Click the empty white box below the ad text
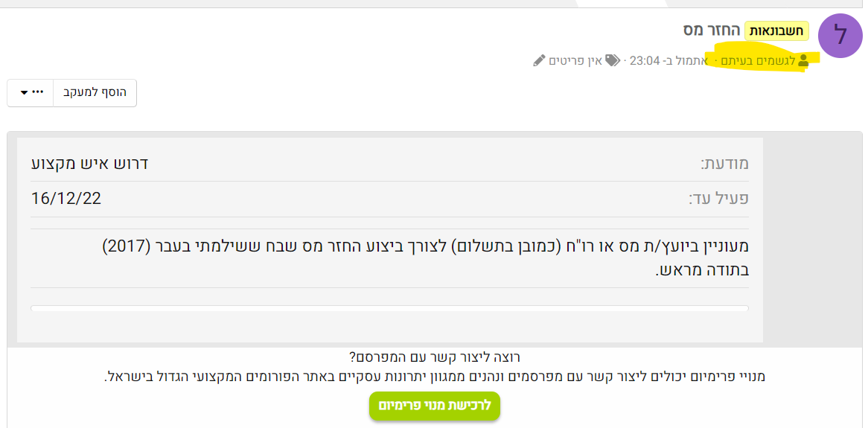 (389, 308)
